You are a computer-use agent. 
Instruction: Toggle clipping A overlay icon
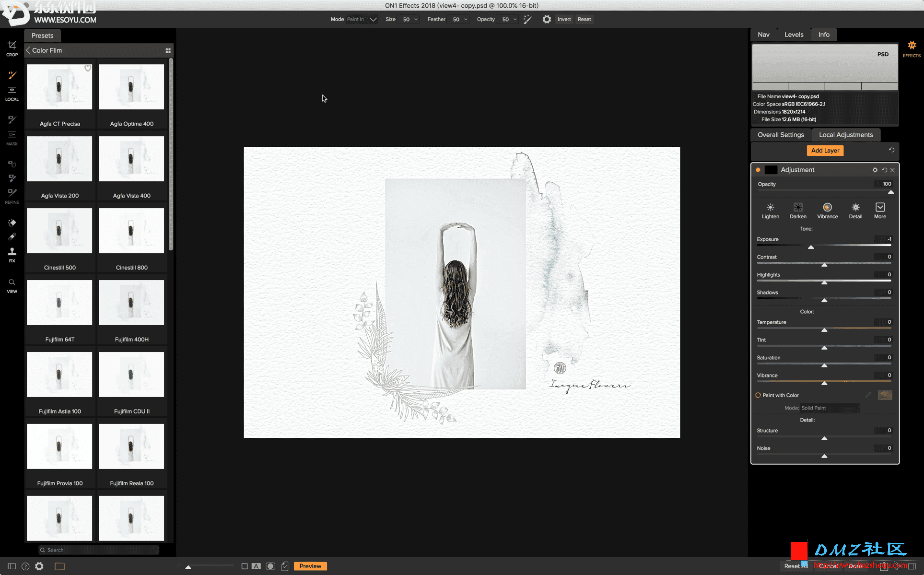(x=256, y=566)
